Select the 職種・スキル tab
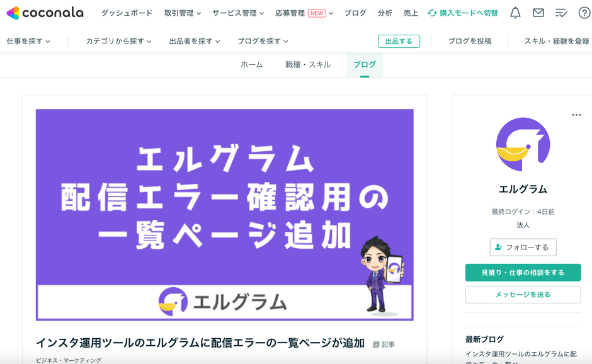This screenshot has height=364, width=592. click(308, 65)
